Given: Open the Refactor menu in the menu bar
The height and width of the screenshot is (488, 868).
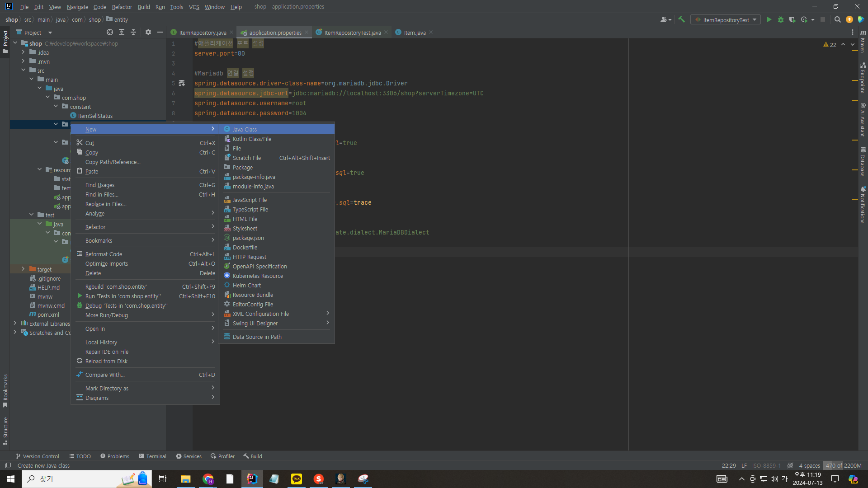Looking at the screenshot, I should [122, 7].
